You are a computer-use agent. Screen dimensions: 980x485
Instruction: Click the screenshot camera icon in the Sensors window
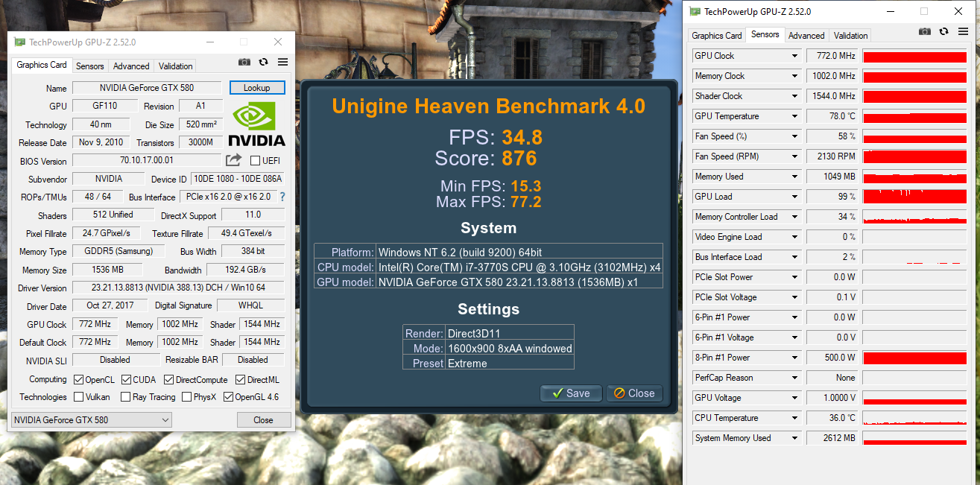(x=925, y=31)
